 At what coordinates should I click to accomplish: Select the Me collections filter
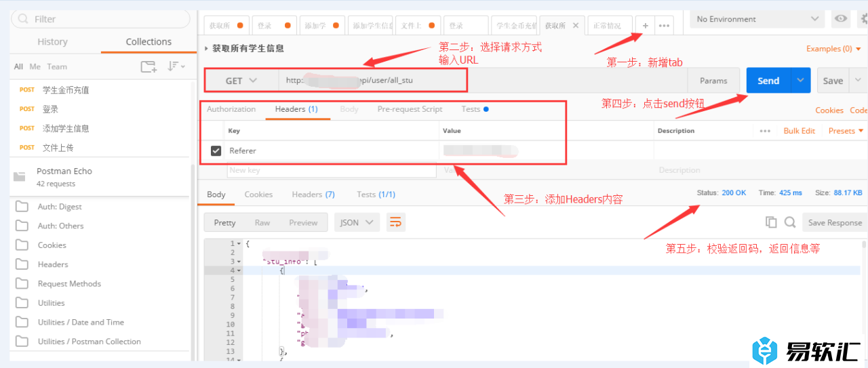click(x=35, y=66)
